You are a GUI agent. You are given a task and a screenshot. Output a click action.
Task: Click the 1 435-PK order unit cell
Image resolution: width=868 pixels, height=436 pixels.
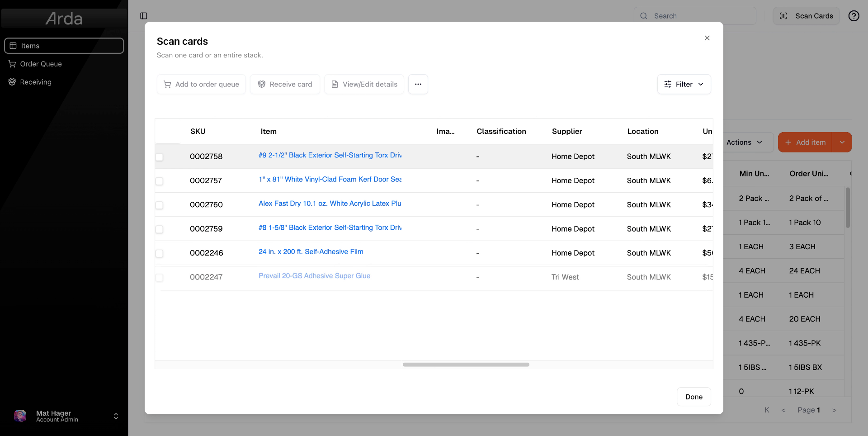[x=805, y=343]
